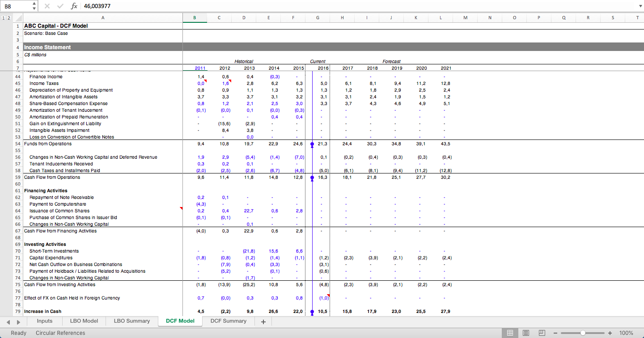This screenshot has height=338, width=644.
Task: Open the DCF Summary sheet tab
Action: pos(228,321)
